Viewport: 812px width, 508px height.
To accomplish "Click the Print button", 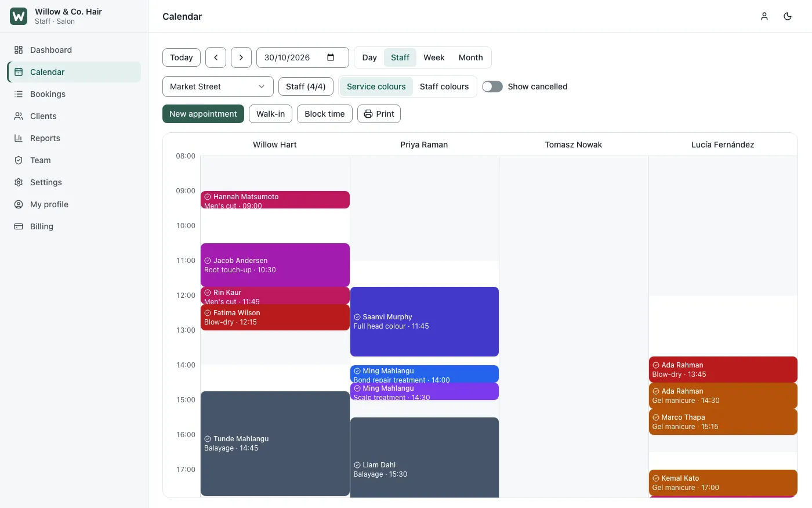I will (379, 114).
